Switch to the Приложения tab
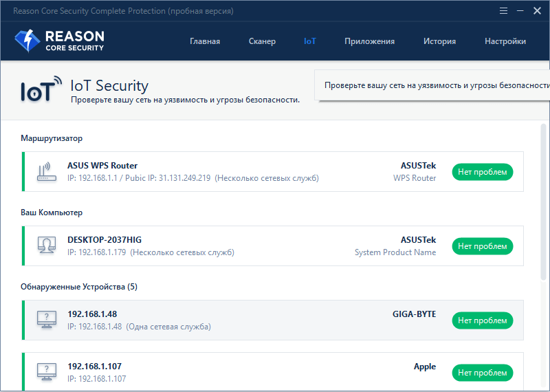 pos(369,41)
